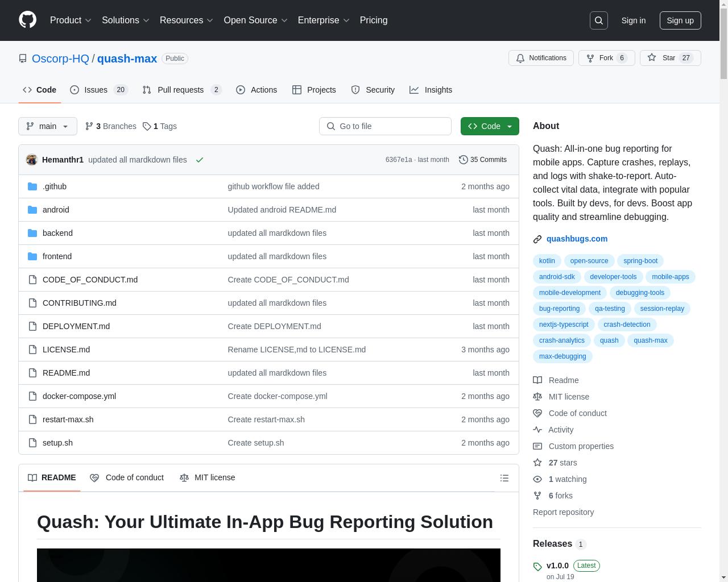Click the 3 Branches link

[x=111, y=126]
